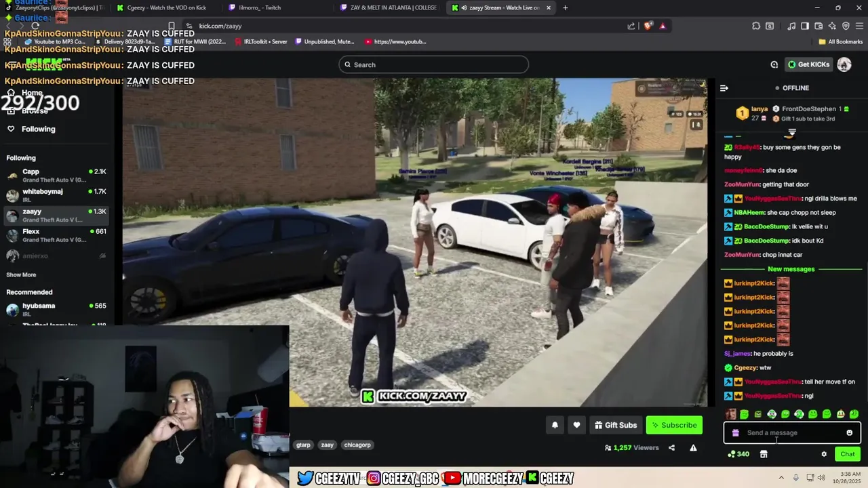Viewport: 868px width, 488px height.
Task: Open Flexx channel in Following list
Action: pyautogui.click(x=56, y=235)
